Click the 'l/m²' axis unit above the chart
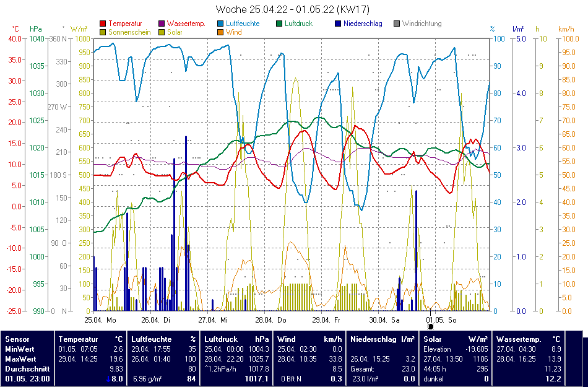Screen dimensions: 588x387 [518, 29]
